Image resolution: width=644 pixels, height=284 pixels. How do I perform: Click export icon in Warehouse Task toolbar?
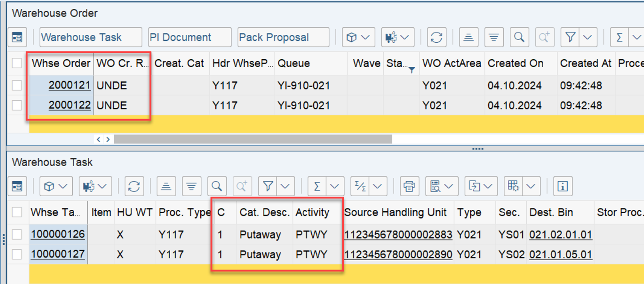[x=474, y=186]
